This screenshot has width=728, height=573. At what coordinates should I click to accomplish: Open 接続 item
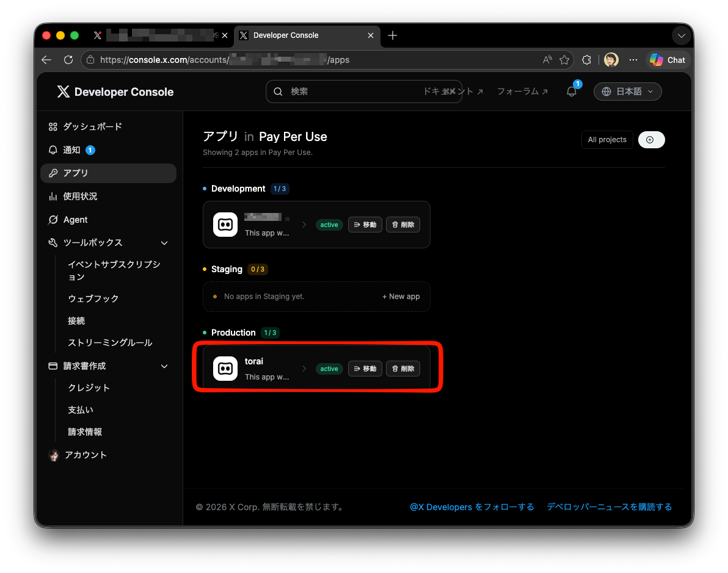76,320
